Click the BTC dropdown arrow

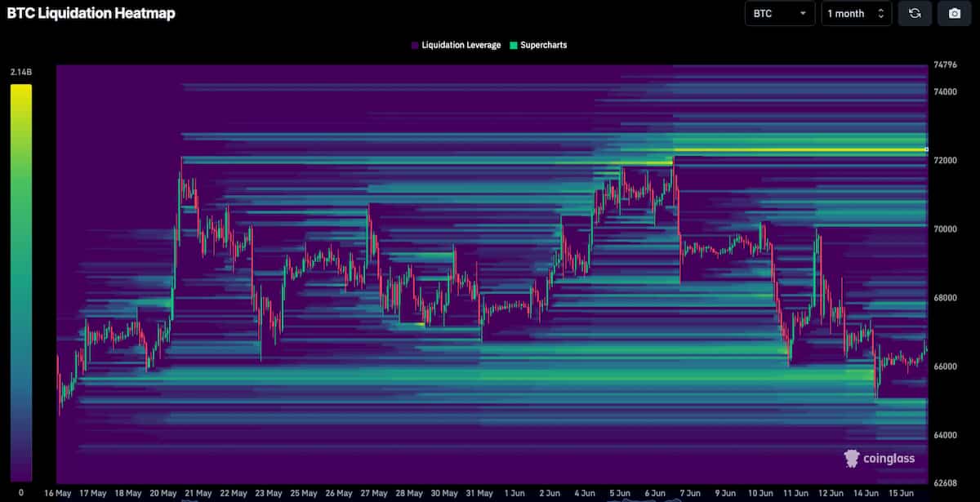[x=803, y=14]
